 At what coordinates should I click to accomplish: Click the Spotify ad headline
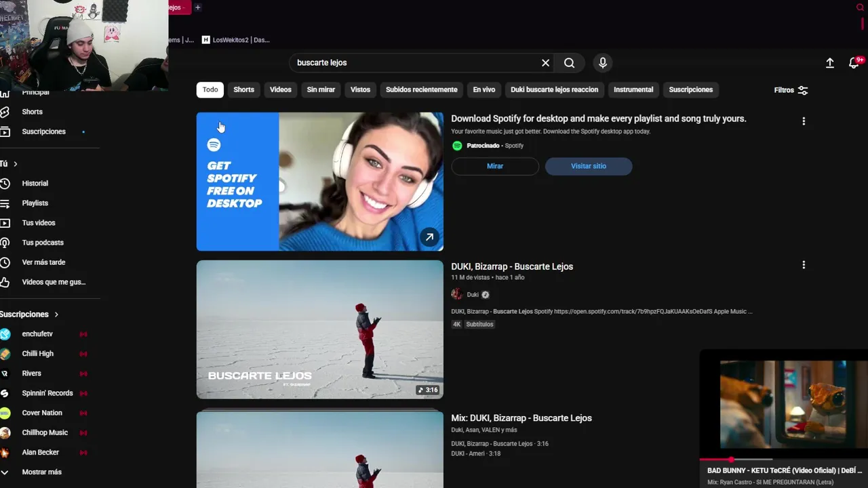point(598,119)
